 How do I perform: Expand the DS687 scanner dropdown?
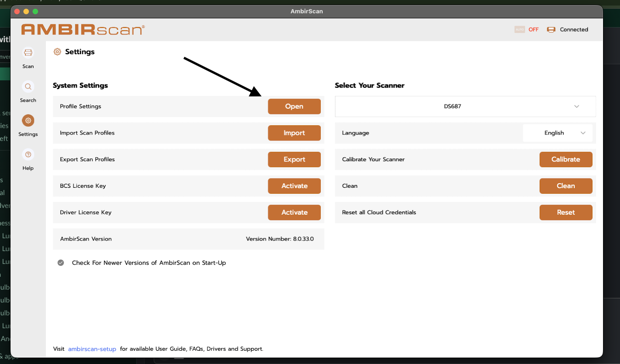pos(465,106)
